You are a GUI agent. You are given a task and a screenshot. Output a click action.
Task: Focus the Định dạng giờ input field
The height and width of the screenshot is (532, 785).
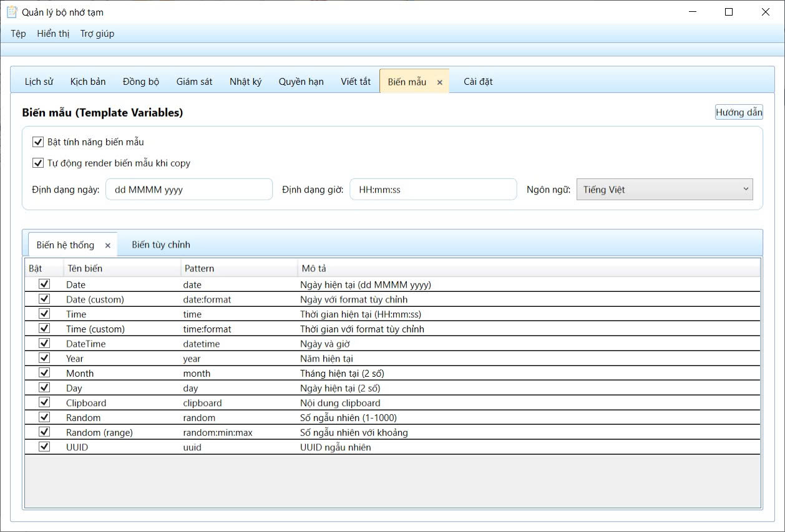(433, 190)
